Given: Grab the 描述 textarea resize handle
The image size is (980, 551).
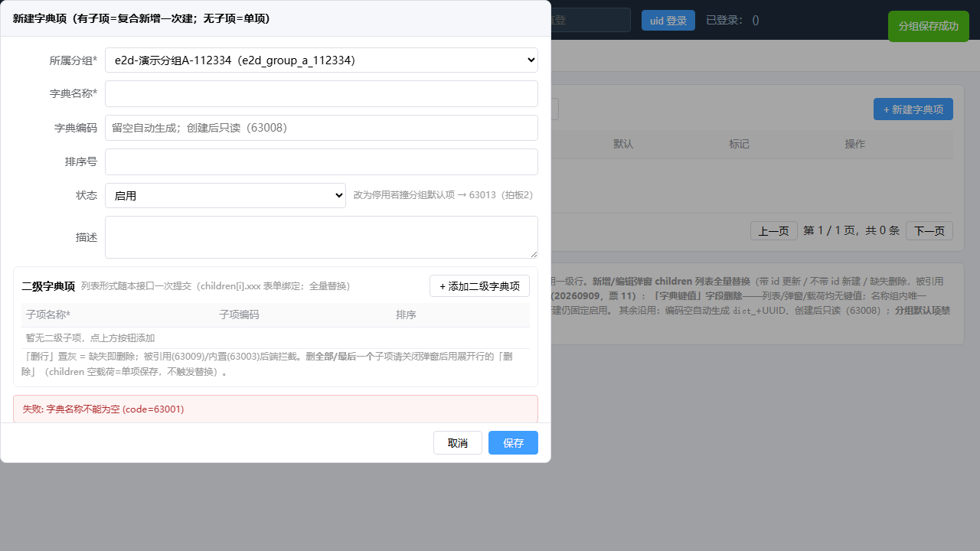Looking at the screenshot, I should (534, 254).
